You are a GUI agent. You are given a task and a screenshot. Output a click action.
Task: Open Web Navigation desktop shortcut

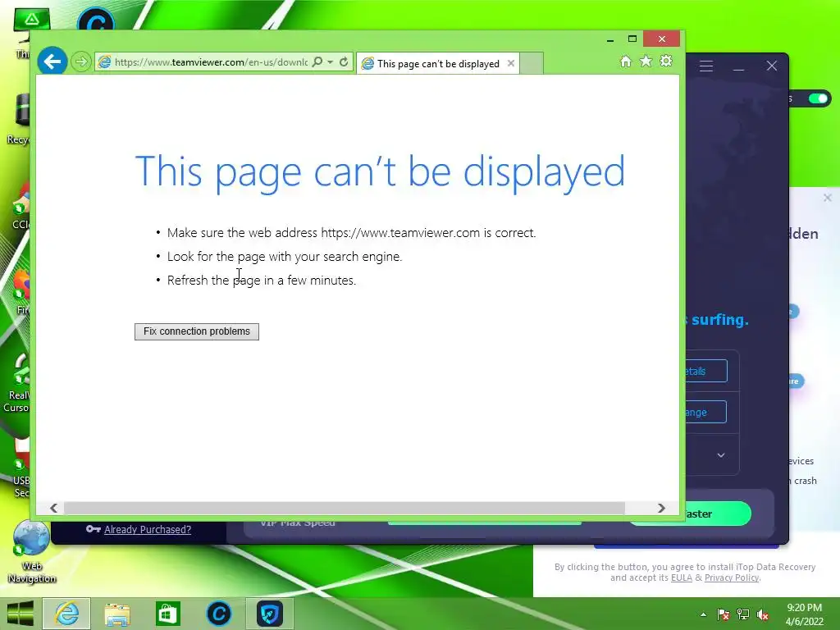tap(31, 552)
